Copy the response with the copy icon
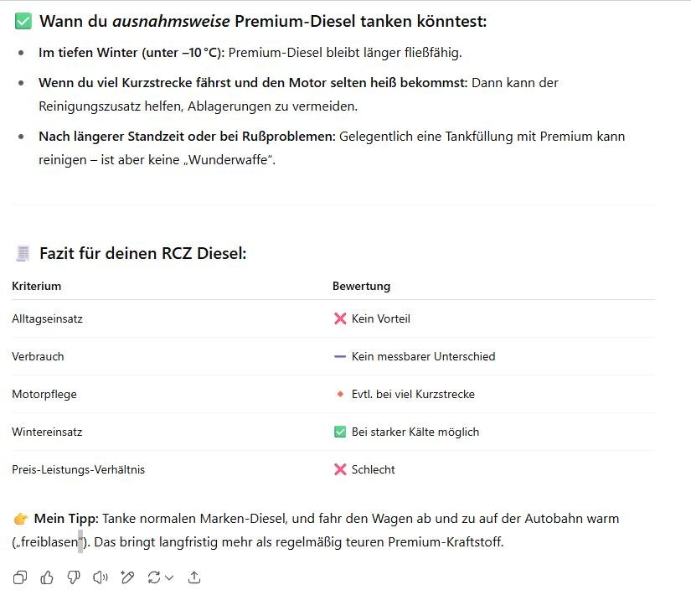691x616 pixels. [20, 577]
